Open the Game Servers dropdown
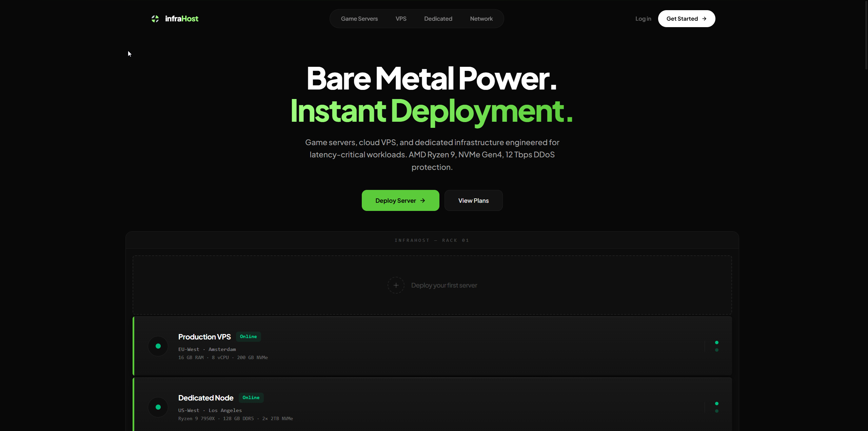The image size is (868, 431). click(x=359, y=19)
